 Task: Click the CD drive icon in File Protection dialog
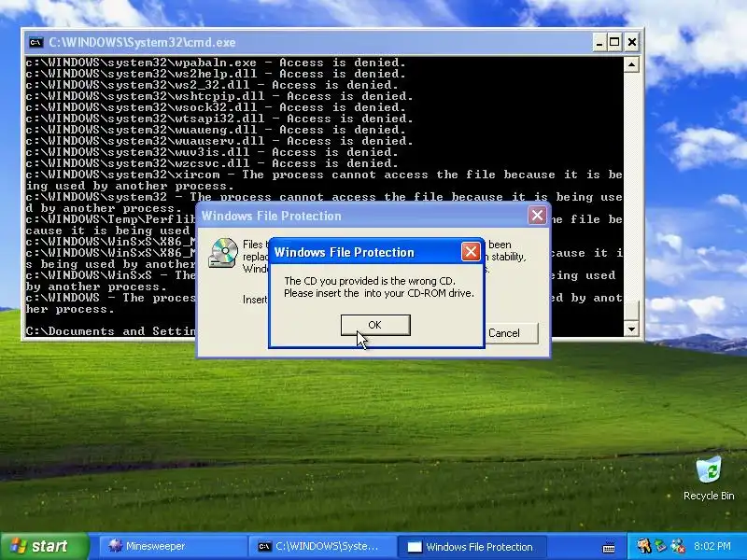(223, 252)
